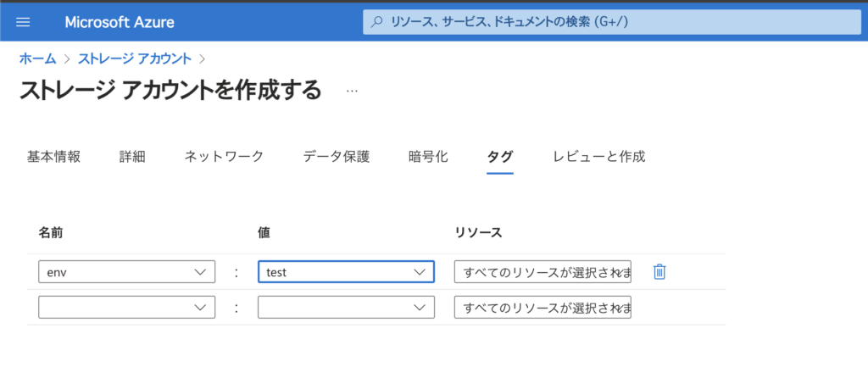The width and height of the screenshot is (868, 367).
Task: Go to the レビューと作成 tab
Action: coord(599,157)
